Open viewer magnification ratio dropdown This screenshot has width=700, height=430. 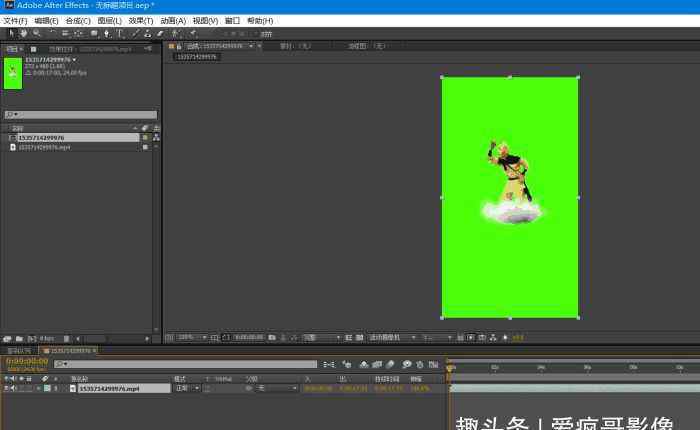pos(192,338)
